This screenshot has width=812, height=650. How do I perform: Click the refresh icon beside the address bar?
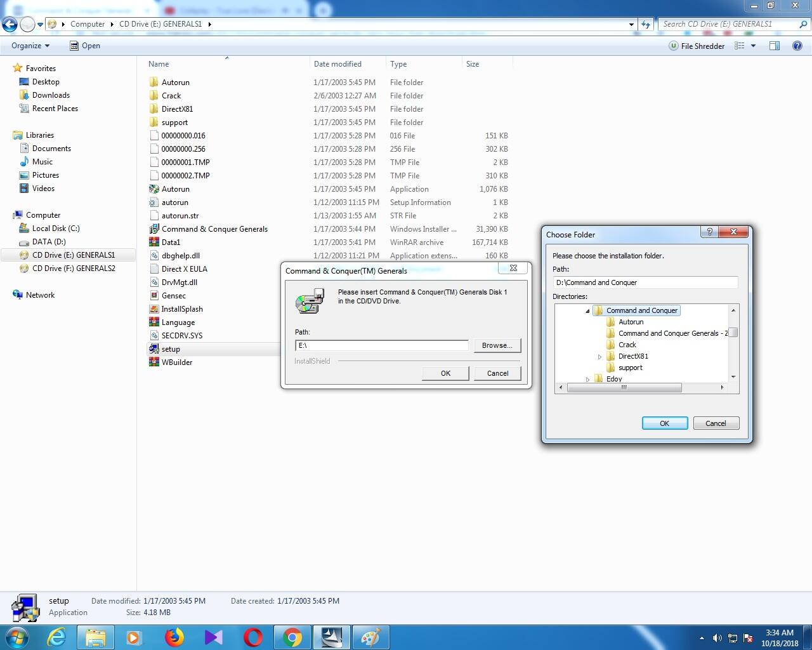tap(646, 24)
